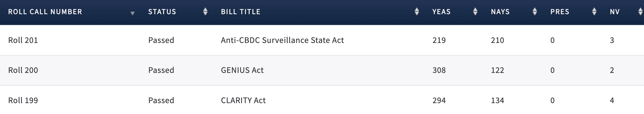Select the BILL TITLE column header
The width and height of the screenshot is (644, 114).
(241, 12)
